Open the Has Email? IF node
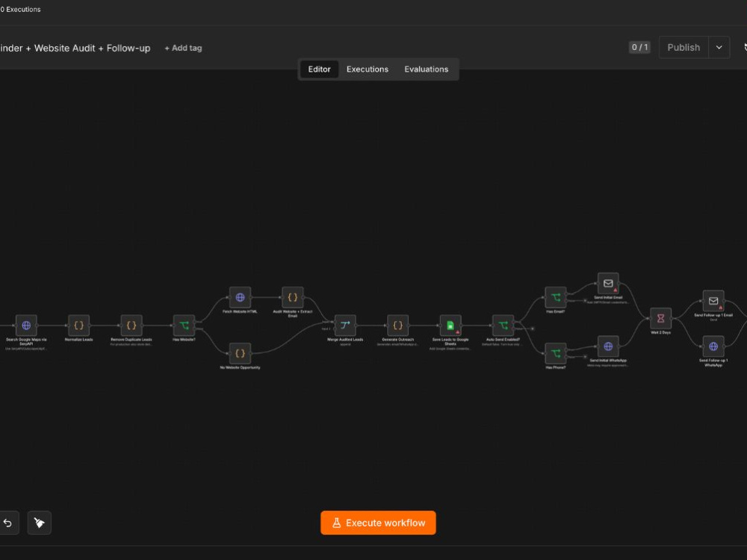The width and height of the screenshot is (747, 560). point(556,297)
